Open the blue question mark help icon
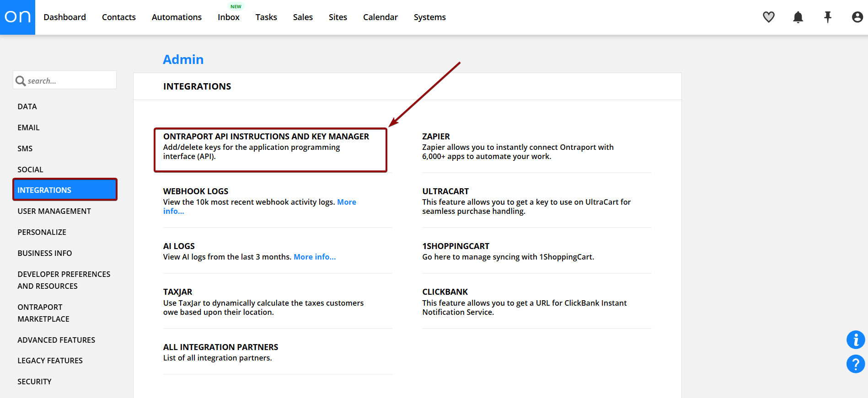Viewport: 868px width, 398px height. [855, 364]
